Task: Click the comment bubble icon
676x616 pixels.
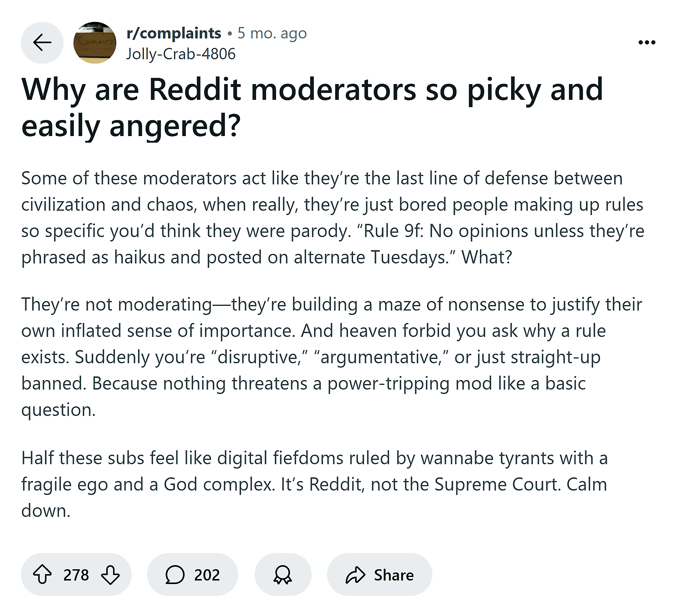Action: 175,575
